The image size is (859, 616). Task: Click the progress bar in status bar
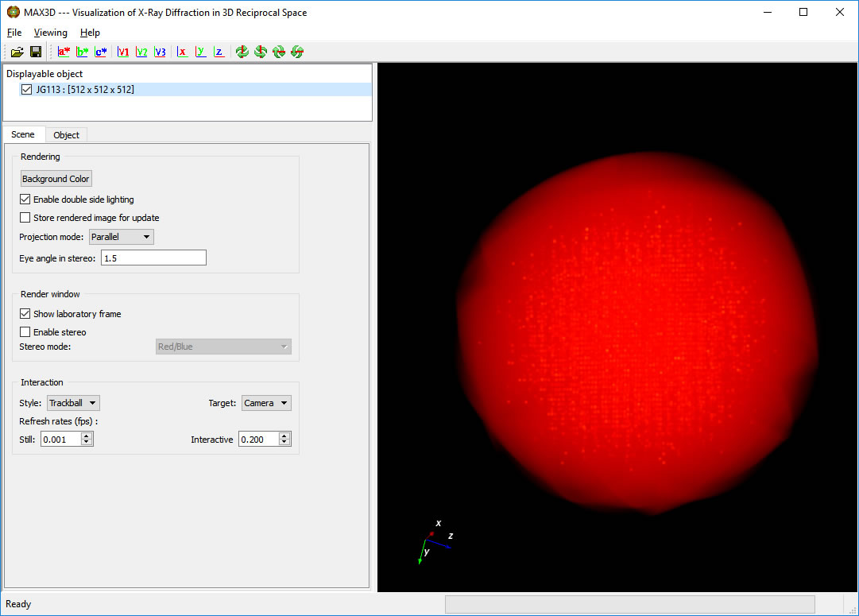point(630,604)
